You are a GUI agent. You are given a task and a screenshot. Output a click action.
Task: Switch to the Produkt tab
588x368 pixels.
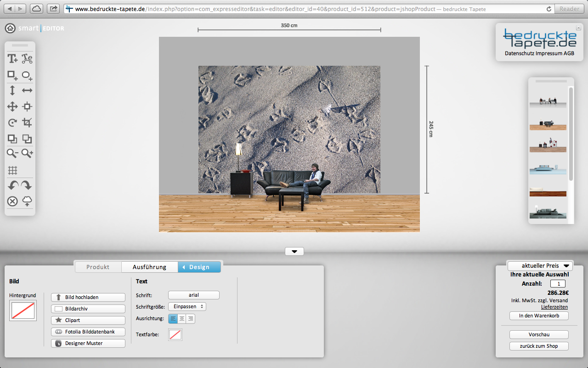click(98, 267)
